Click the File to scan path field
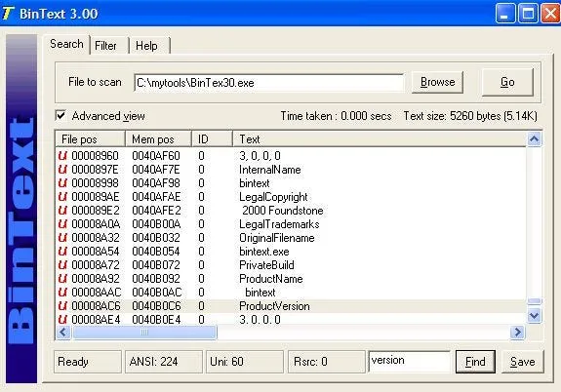The height and width of the screenshot is (392, 561). [269, 83]
